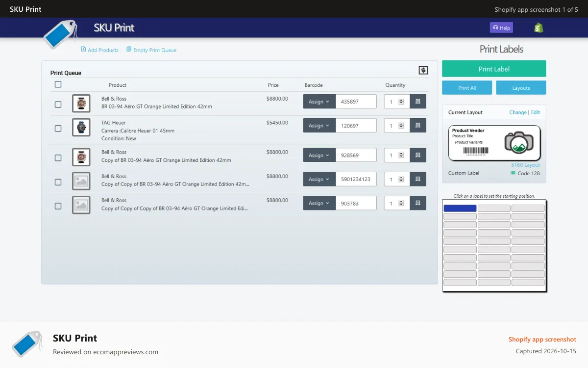
Task: Click the Barcode column header
Action: point(314,85)
